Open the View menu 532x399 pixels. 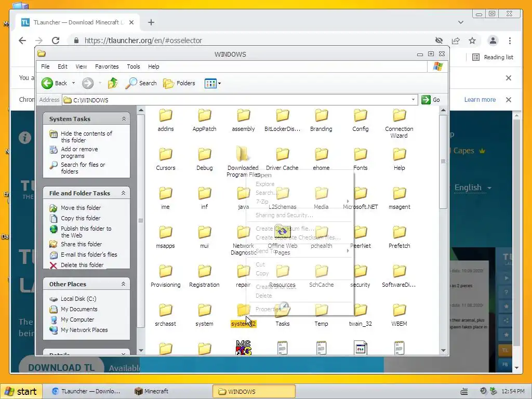[x=81, y=66]
